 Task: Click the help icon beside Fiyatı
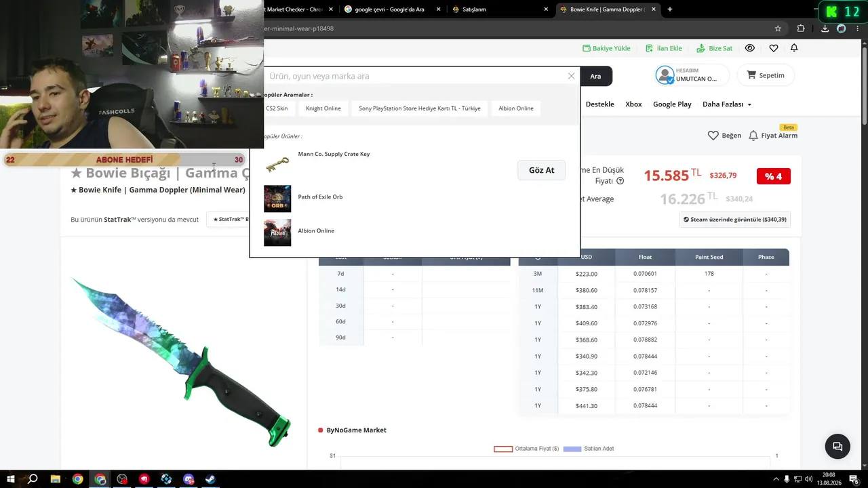coord(620,181)
